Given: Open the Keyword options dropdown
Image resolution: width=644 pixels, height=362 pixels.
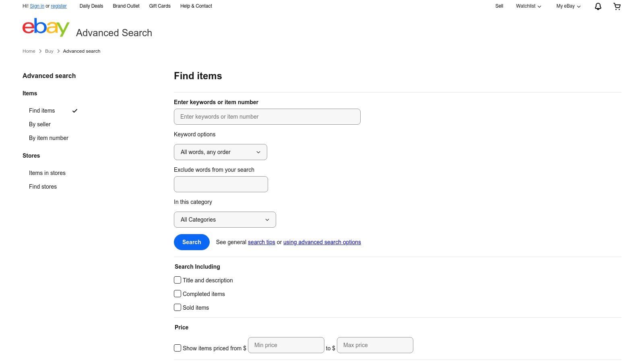Looking at the screenshot, I should 220,152.
